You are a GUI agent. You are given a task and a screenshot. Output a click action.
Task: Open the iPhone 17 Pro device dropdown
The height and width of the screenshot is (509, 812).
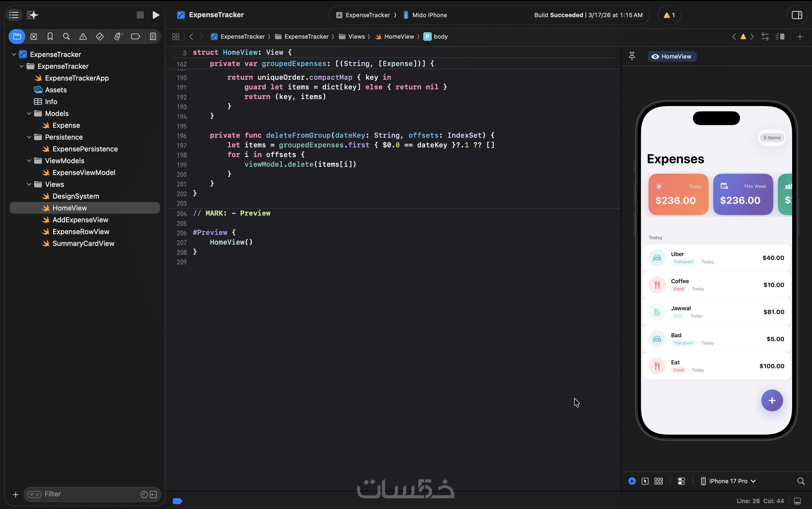[x=728, y=481]
